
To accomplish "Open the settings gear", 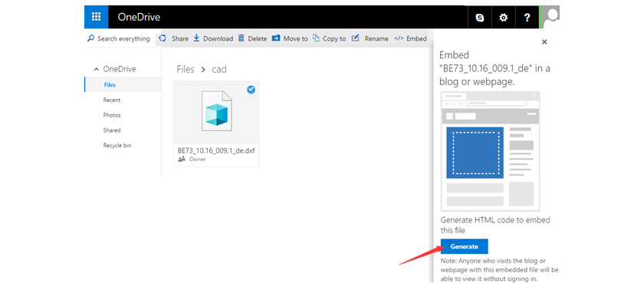I will tap(503, 18).
